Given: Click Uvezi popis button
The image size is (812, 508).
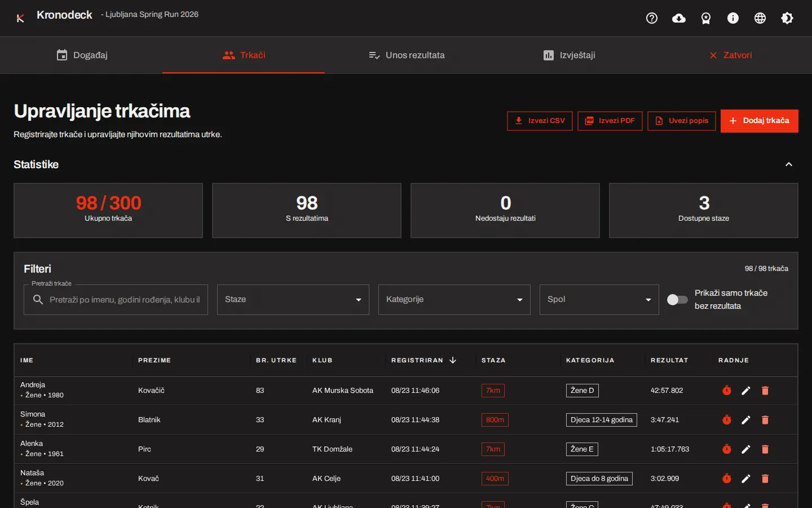Looking at the screenshot, I should tap(682, 121).
